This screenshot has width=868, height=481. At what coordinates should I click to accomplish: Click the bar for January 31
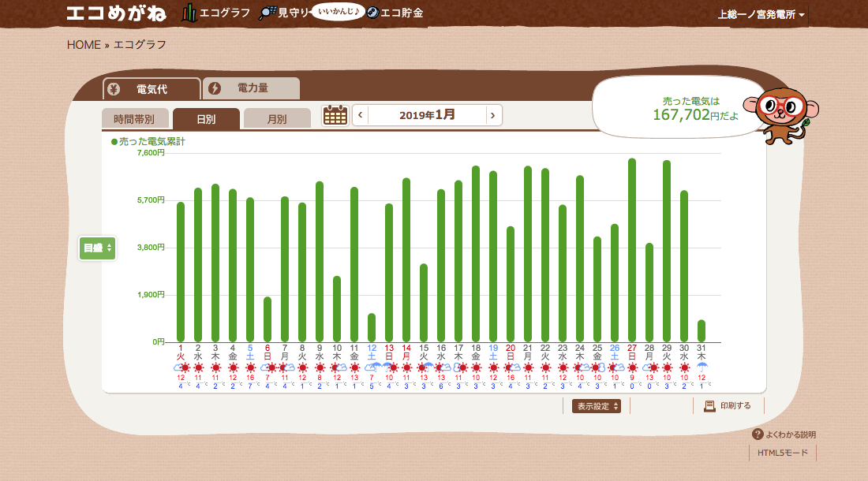point(702,331)
